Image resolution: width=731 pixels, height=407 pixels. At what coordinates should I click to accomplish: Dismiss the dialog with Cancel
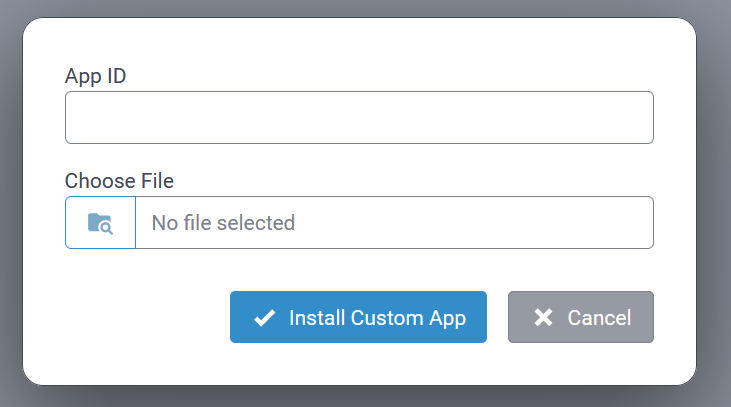point(581,318)
